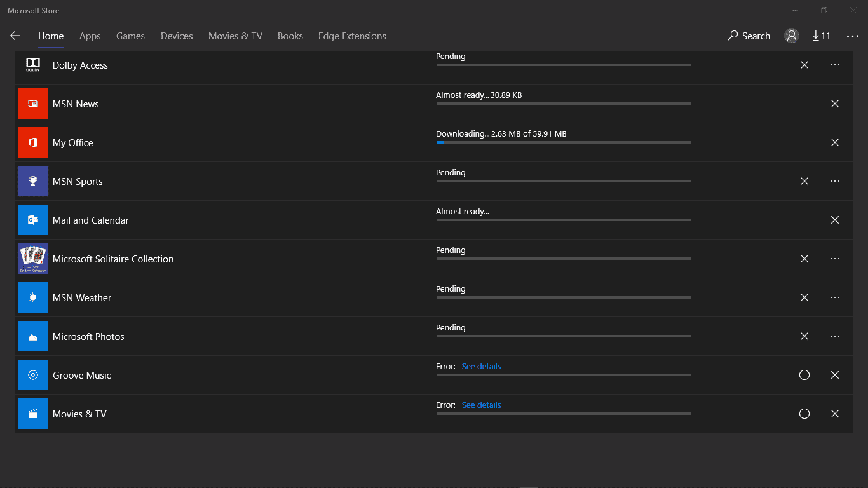Cancel the Dolby Access download
This screenshot has width=868, height=488.
point(804,65)
